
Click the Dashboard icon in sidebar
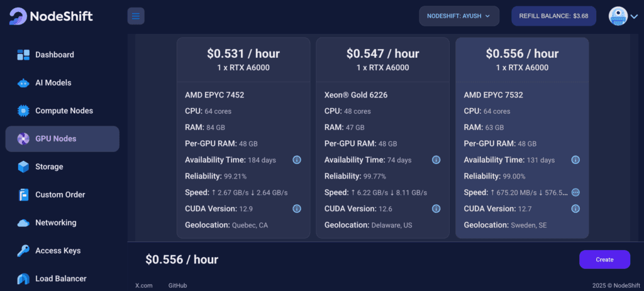tap(23, 55)
